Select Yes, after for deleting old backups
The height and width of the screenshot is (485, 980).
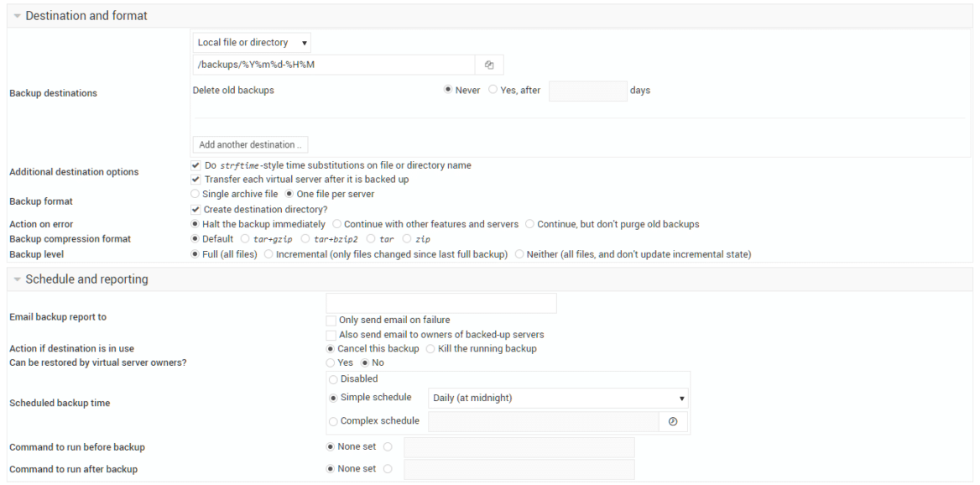coord(493,90)
